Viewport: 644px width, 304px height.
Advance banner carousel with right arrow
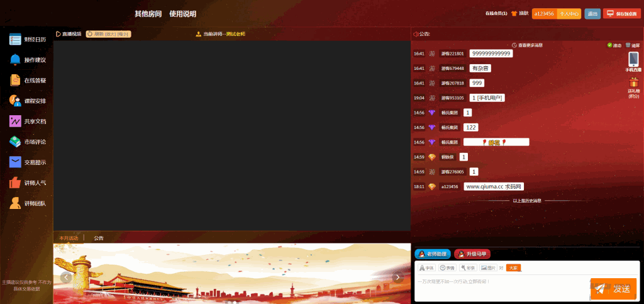point(397,277)
